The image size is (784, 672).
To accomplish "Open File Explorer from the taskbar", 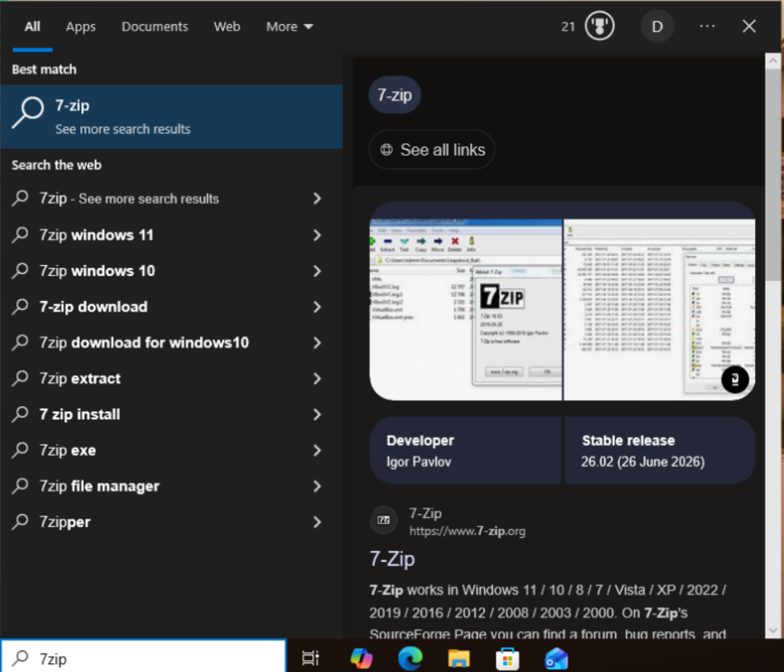I will click(x=459, y=658).
